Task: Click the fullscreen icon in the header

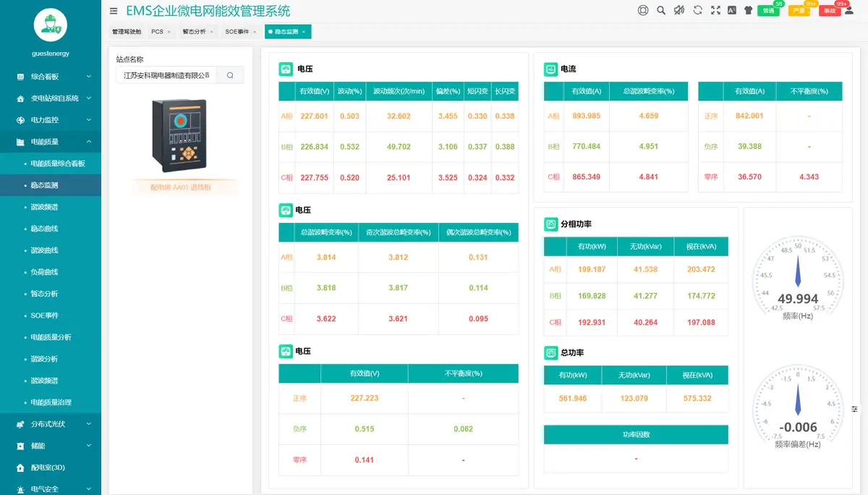Action: pos(715,10)
